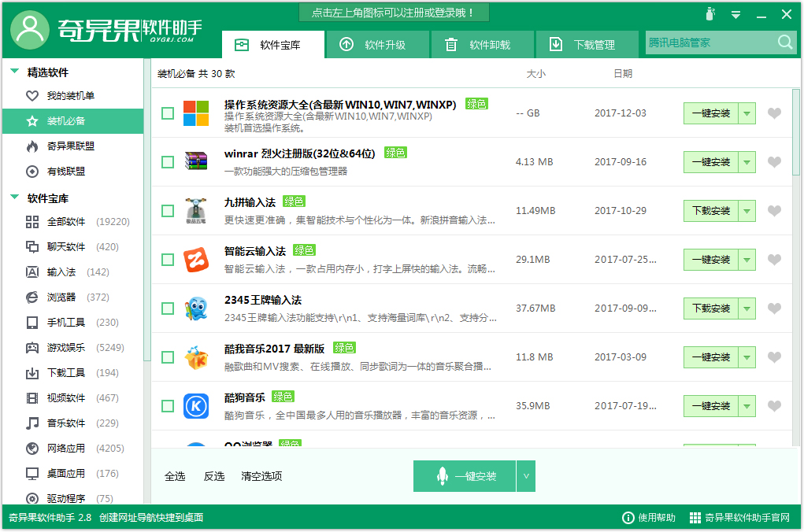Click the 酷狗音乐 app icon

click(196, 405)
